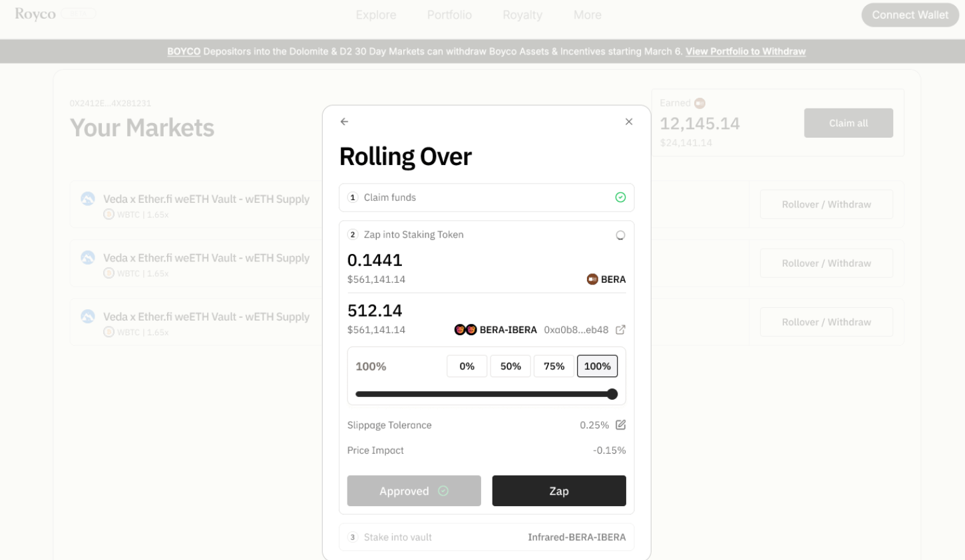The width and height of the screenshot is (965, 560).
Task: Click the Slippage Tolerance label
Action: click(389, 425)
